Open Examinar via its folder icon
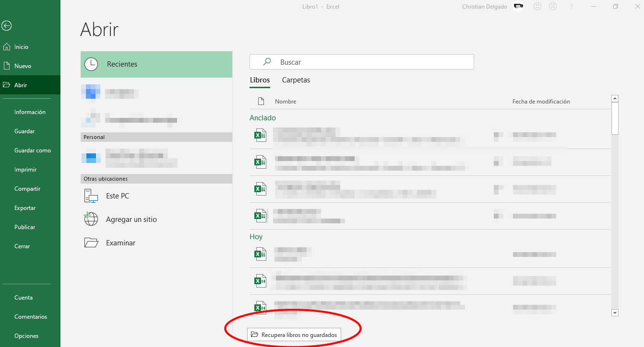644x347 pixels. click(91, 243)
